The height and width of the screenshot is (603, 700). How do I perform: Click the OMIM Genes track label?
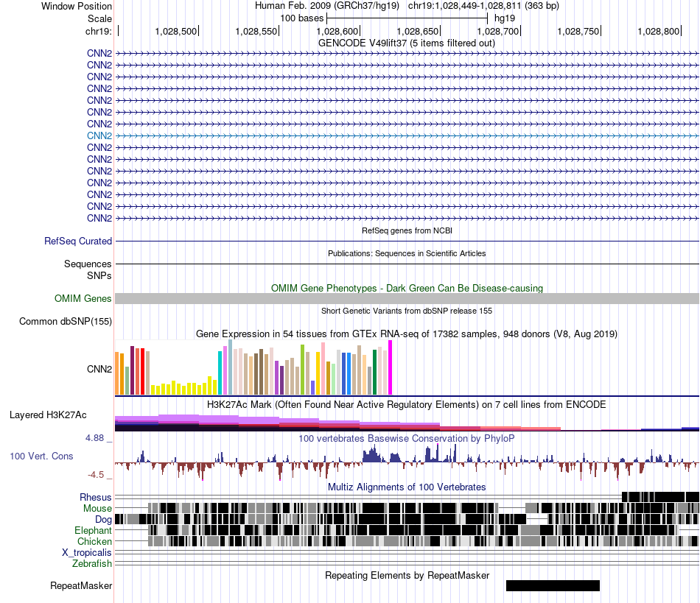pos(83,298)
